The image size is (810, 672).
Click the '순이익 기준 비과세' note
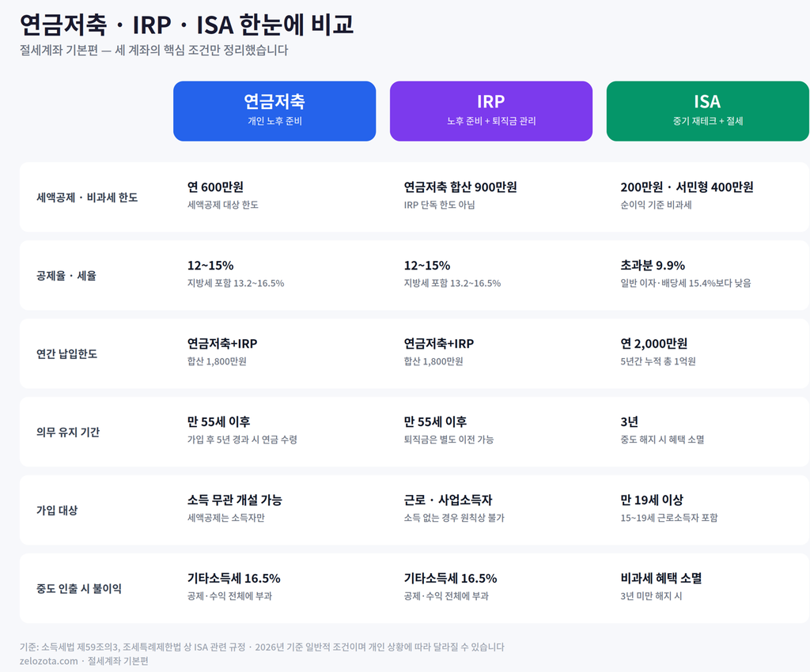[x=656, y=205]
